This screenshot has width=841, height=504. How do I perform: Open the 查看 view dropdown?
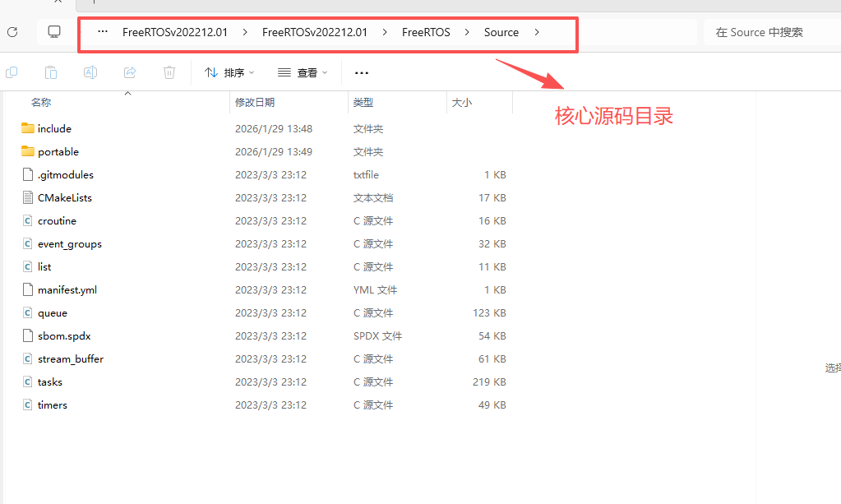303,73
